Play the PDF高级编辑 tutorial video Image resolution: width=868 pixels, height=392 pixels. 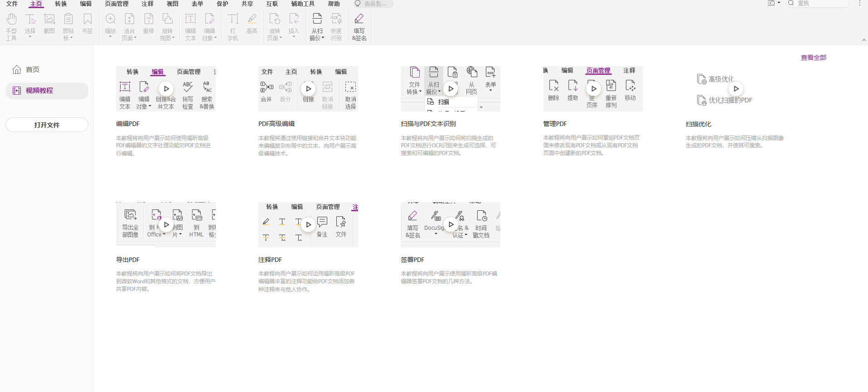pyautogui.click(x=308, y=89)
